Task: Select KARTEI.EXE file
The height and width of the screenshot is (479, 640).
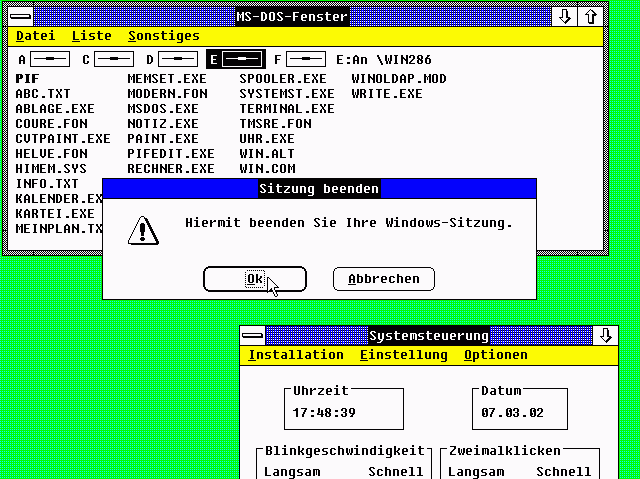Action: [x=55, y=214]
